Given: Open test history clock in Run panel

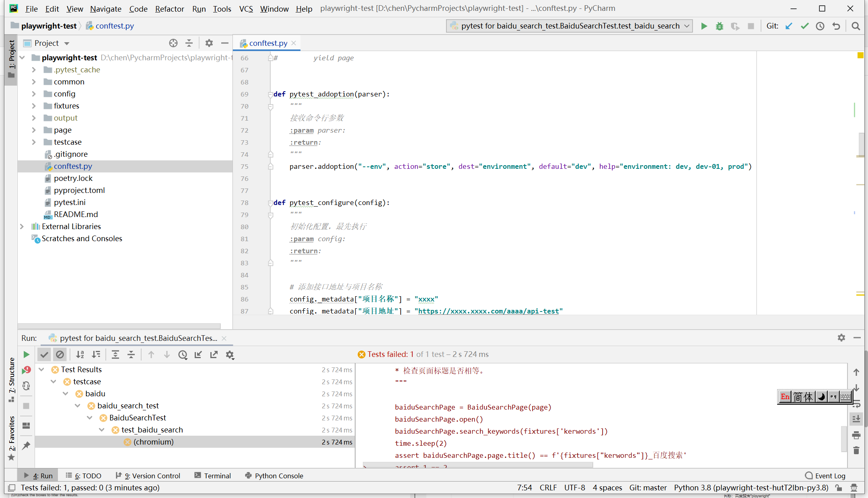Looking at the screenshot, I should coord(183,355).
